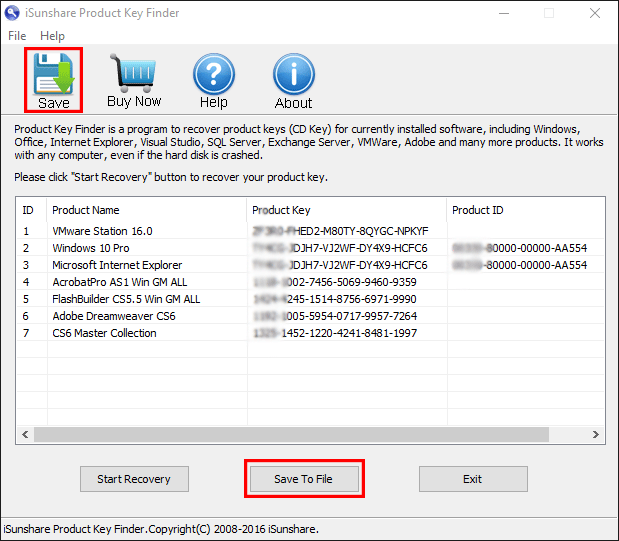Click the Help question mark toolbar icon

[214, 81]
